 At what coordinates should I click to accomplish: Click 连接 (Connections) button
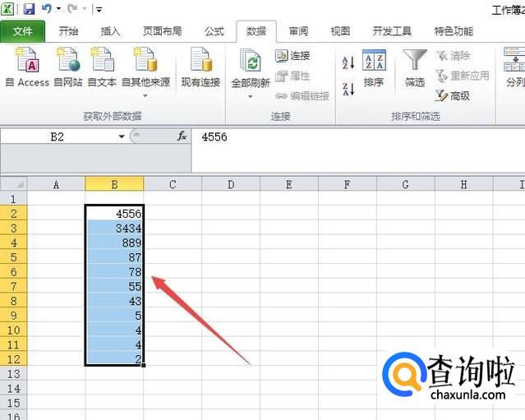[x=292, y=56]
